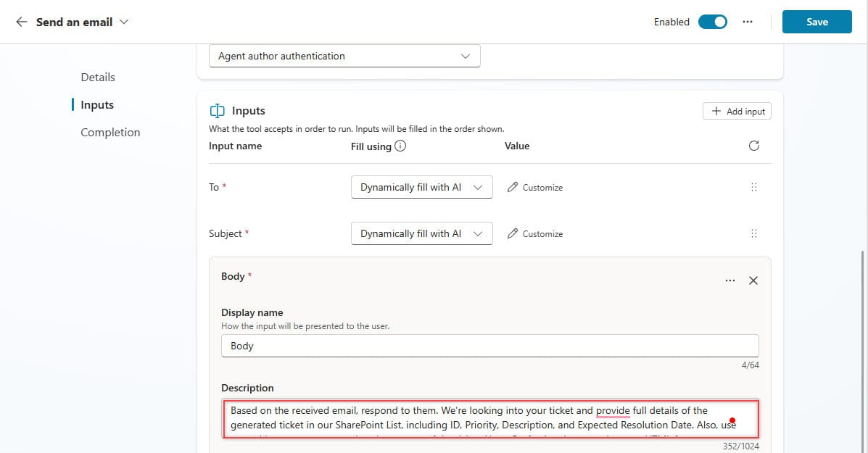Go back using the left arrow
Screen dimensions: 868x453
pos(22,22)
